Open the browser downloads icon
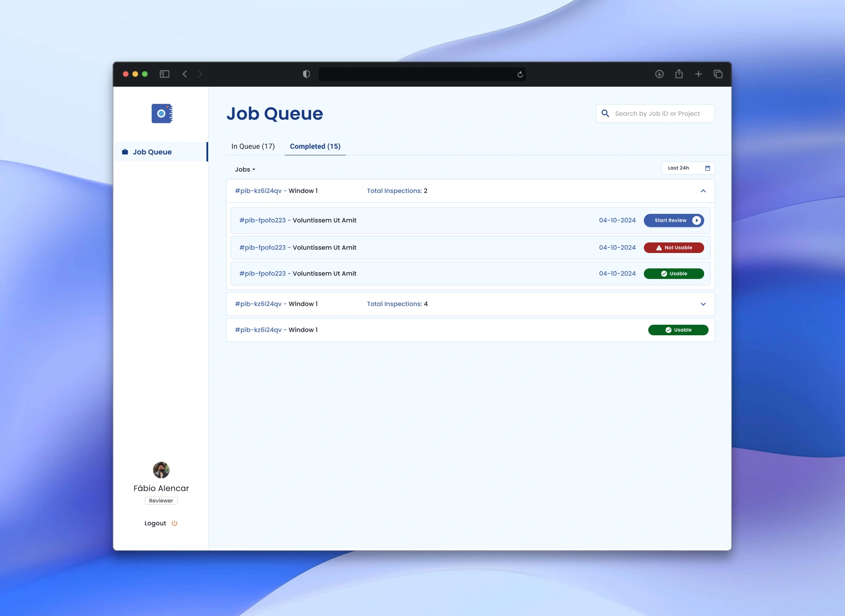Viewport: 845px width, 616px height. click(659, 74)
